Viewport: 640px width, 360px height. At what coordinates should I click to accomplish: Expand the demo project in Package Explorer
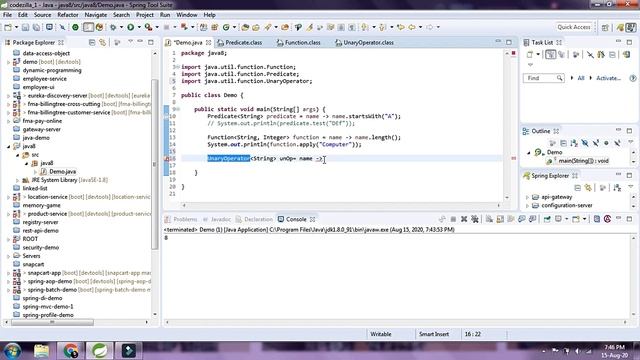9,62
